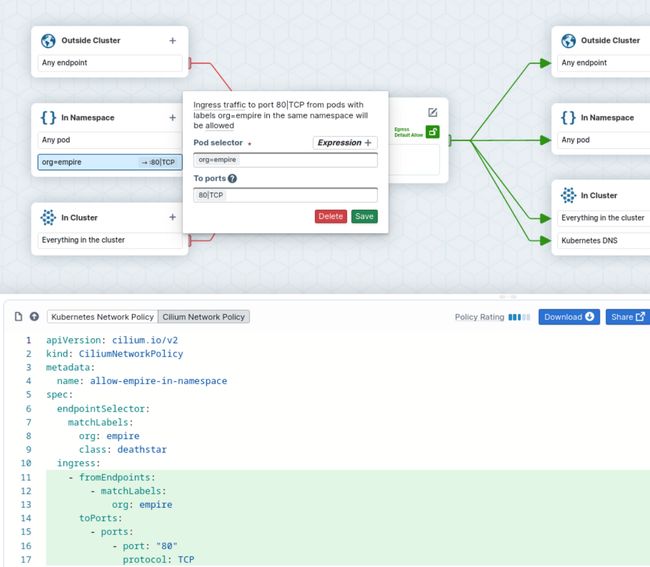650x567 pixels.
Task: Click cluster icon of left In Cluster card
Action: (48, 217)
